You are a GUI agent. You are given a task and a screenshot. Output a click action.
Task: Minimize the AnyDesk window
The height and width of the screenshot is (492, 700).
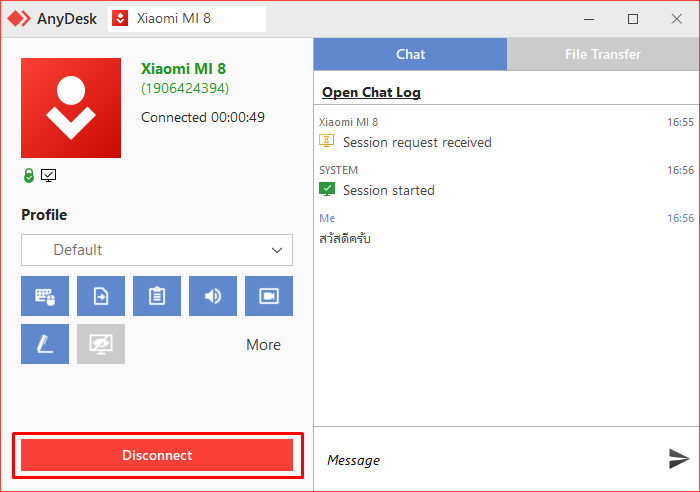(589, 19)
